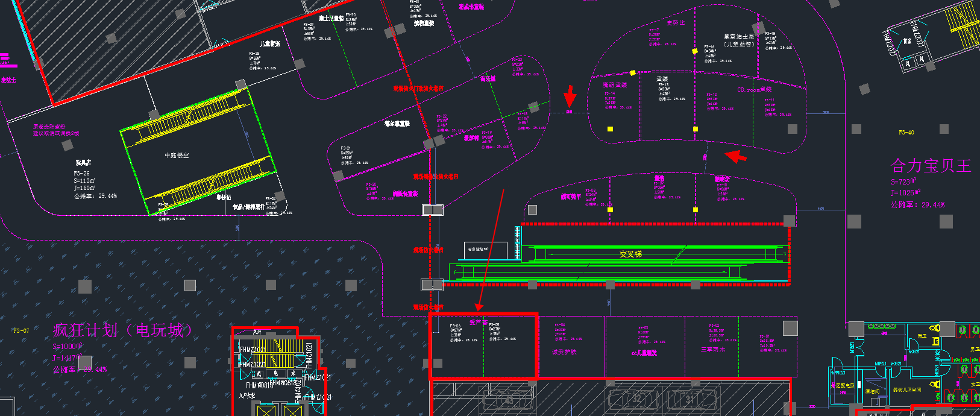Viewport: 980px width, 416px height.
Task: Click the cc儿童摄影 shop label
Action: (x=644, y=353)
